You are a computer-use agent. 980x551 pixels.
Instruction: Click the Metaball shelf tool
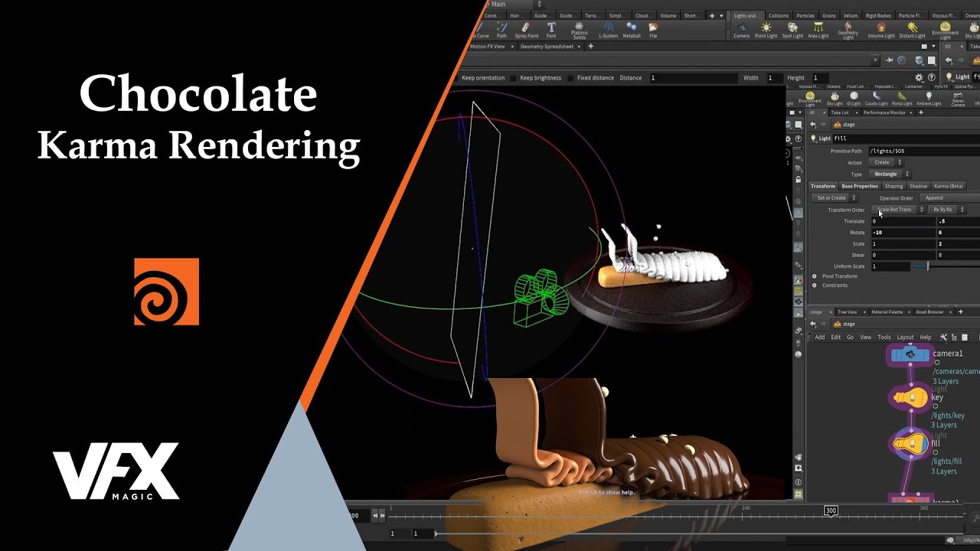tap(632, 30)
